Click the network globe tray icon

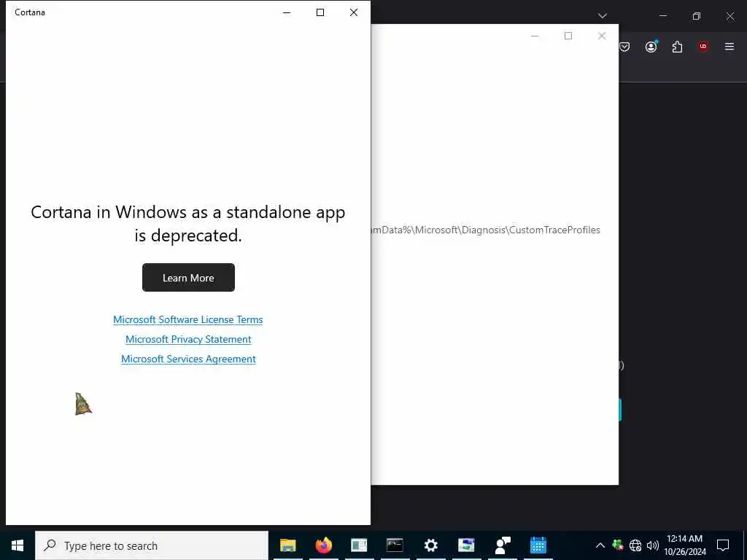click(635, 545)
